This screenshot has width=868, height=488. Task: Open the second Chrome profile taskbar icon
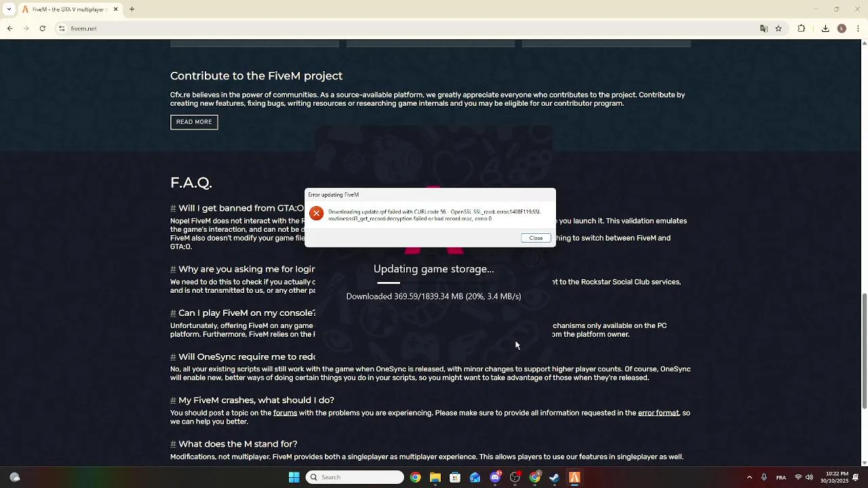tap(534, 477)
